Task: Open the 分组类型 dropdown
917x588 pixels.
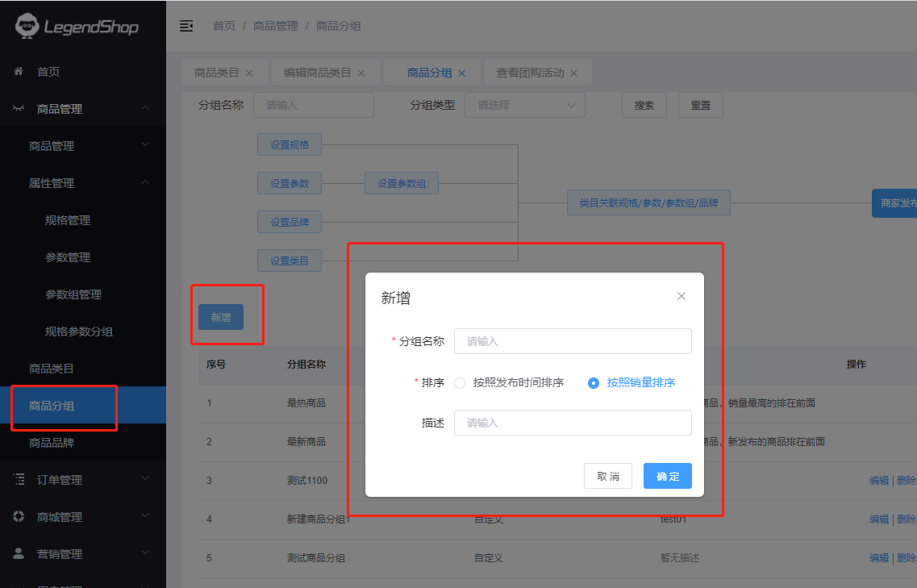Action: [x=525, y=105]
